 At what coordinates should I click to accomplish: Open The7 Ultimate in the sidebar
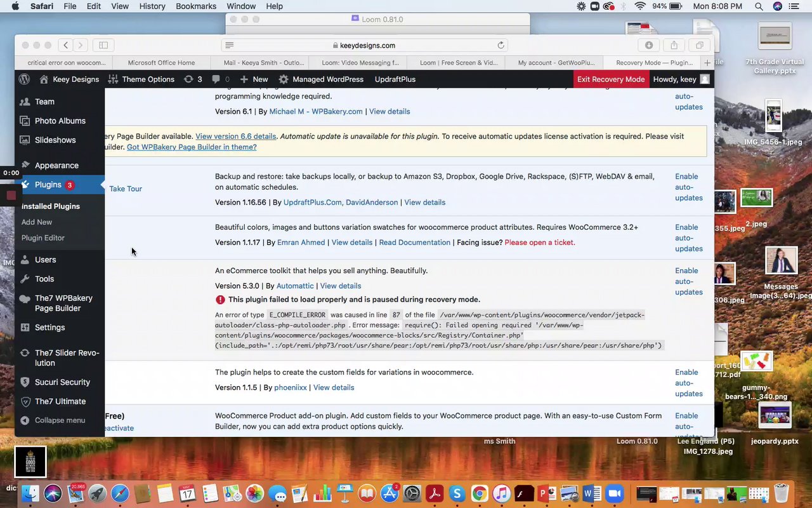point(60,401)
